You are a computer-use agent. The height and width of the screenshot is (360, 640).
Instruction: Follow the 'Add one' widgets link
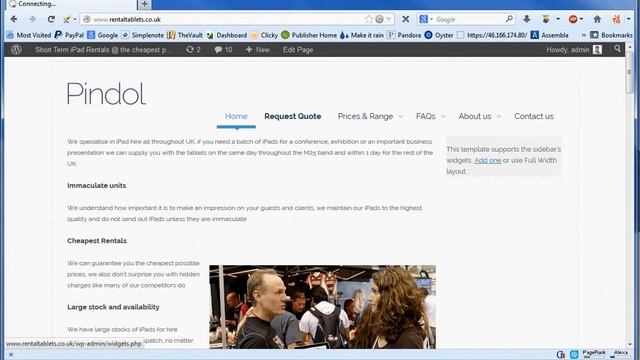[x=488, y=160]
